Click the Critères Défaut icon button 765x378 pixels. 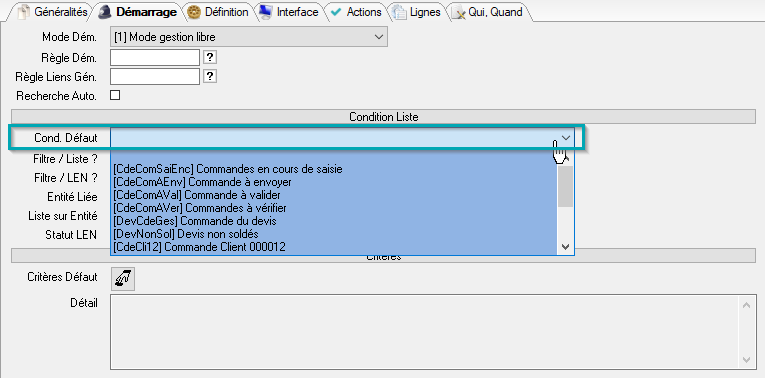(123, 279)
